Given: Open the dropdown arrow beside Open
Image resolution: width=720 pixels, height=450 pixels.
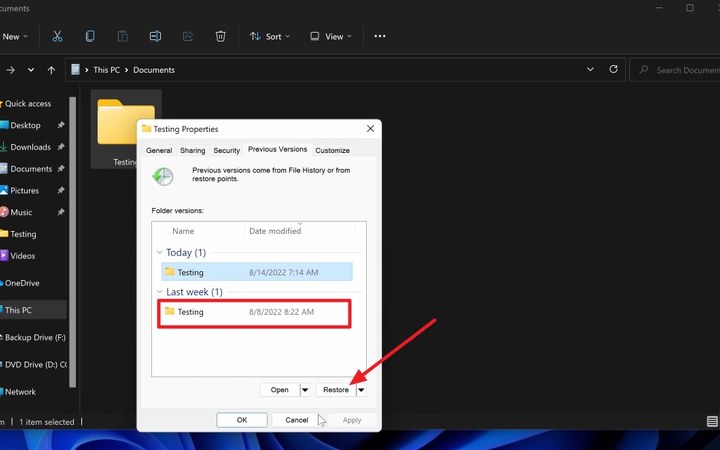Looking at the screenshot, I should point(305,390).
